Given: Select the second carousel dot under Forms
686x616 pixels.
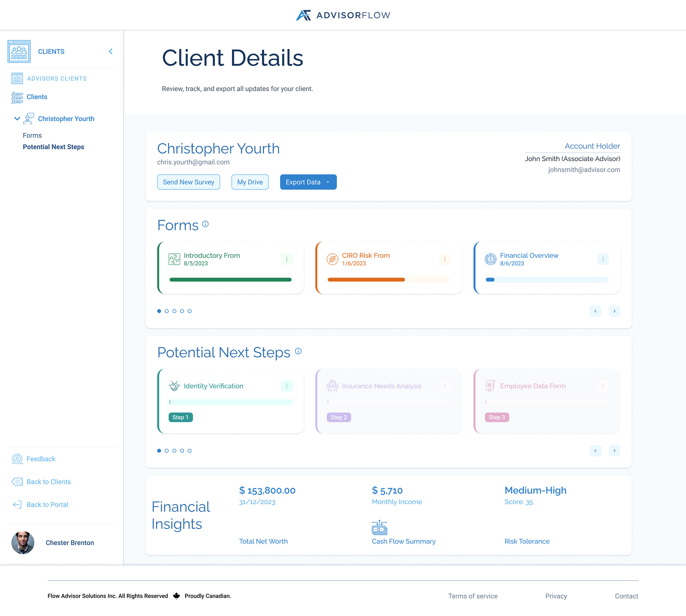Looking at the screenshot, I should (166, 311).
